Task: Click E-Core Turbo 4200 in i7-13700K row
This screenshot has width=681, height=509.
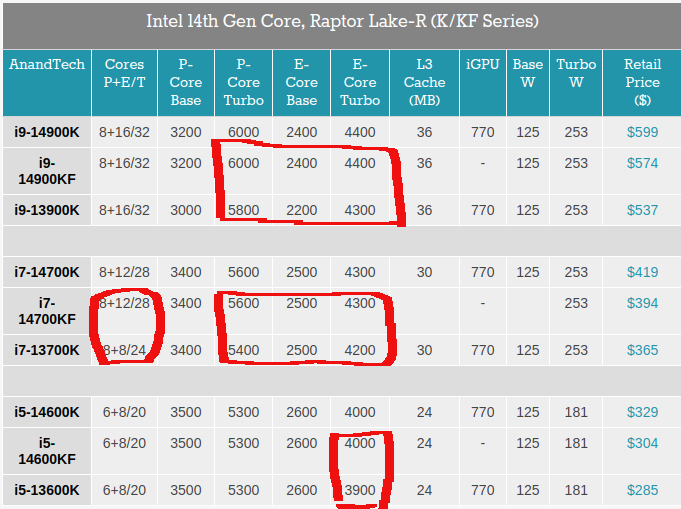Action: point(360,350)
